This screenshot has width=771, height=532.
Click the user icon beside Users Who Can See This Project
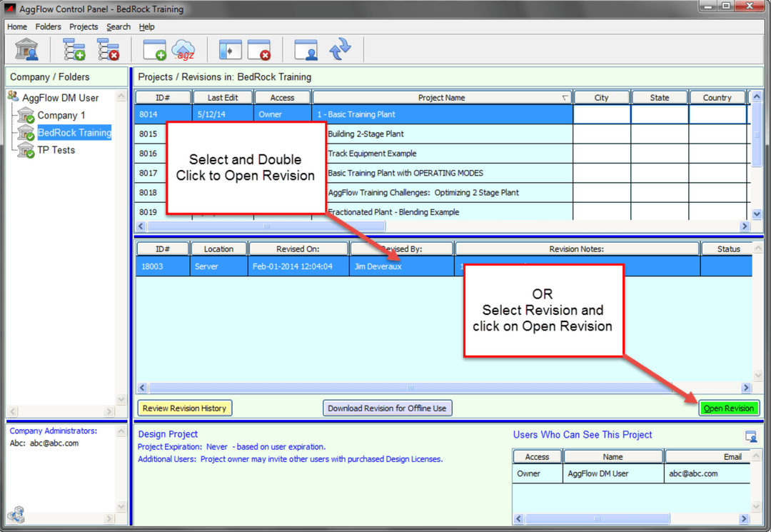pyautogui.click(x=750, y=436)
